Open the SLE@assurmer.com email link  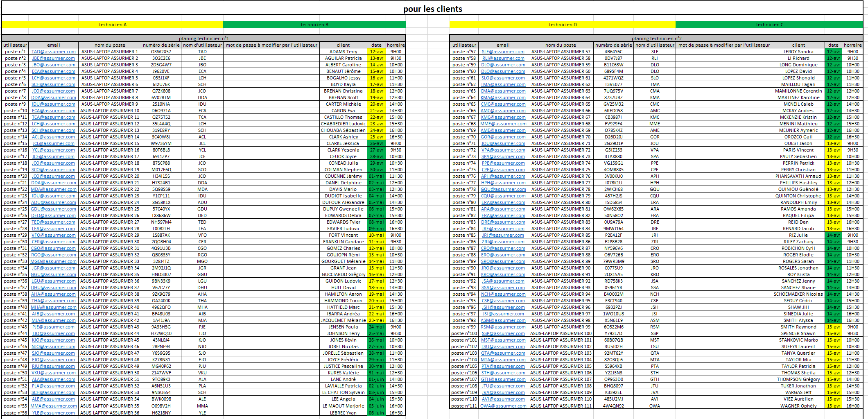(x=503, y=52)
